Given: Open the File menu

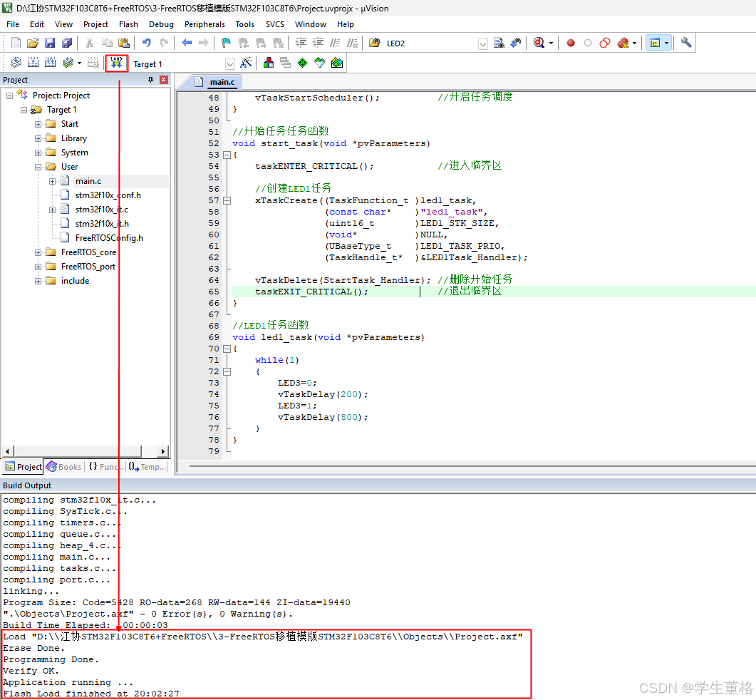Looking at the screenshot, I should tap(13, 24).
